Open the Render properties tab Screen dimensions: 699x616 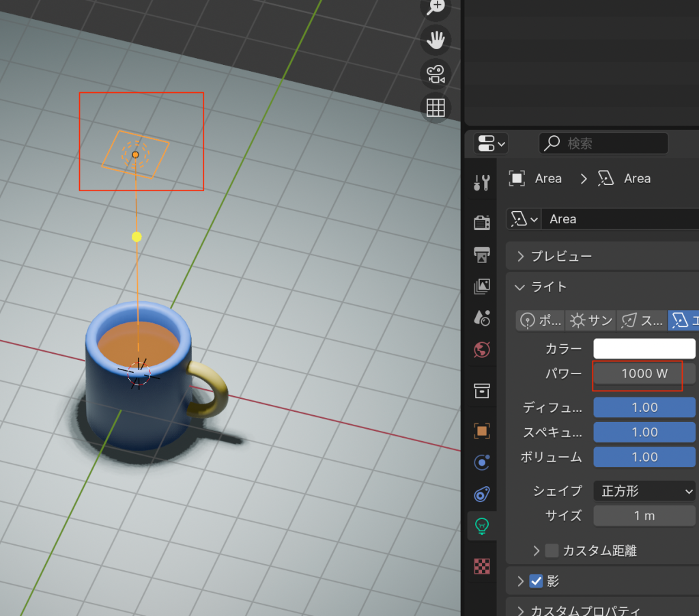pos(482,222)
